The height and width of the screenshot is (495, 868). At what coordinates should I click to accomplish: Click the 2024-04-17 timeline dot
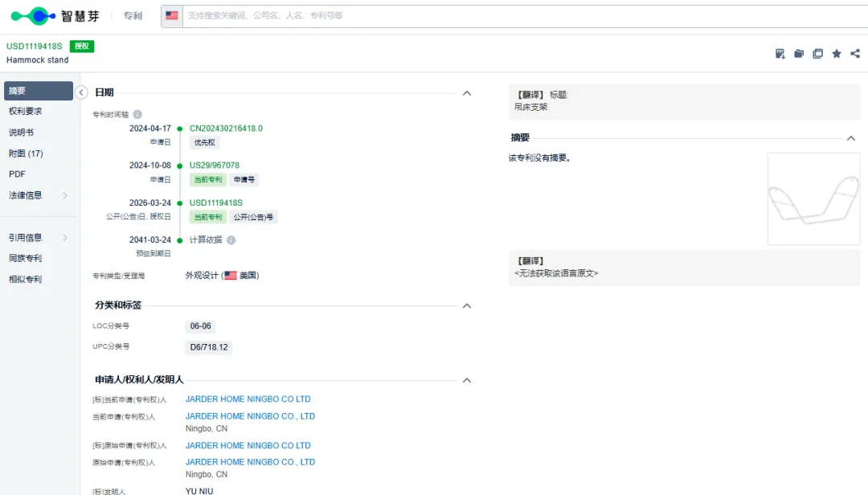tap(179, 129)
